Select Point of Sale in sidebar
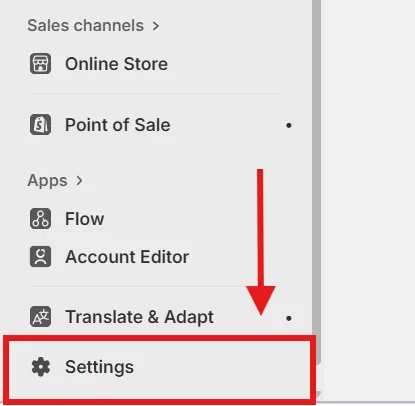The height and width of the screenshot is (406, 415). (x=118, y=125)
